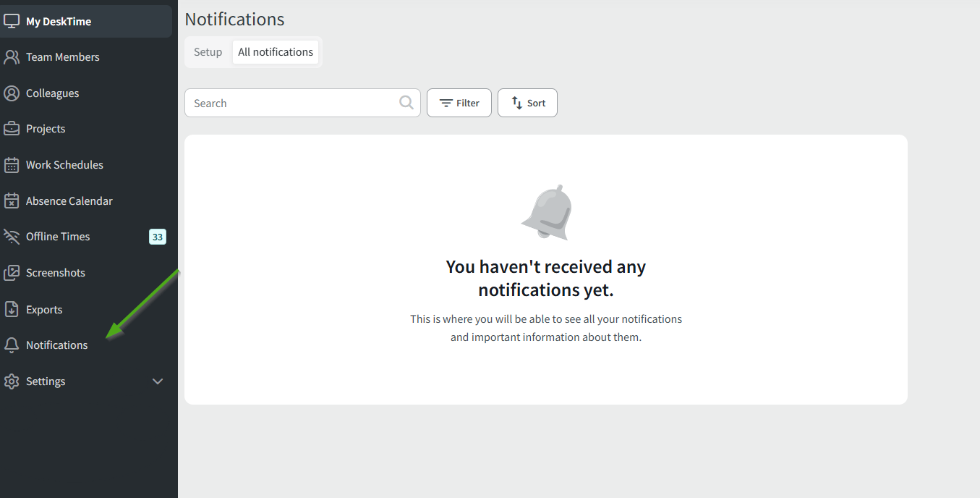980x498 pixels.
Task: Click the Notifications bell icon in sidebar
Action: tap(12, 345)
